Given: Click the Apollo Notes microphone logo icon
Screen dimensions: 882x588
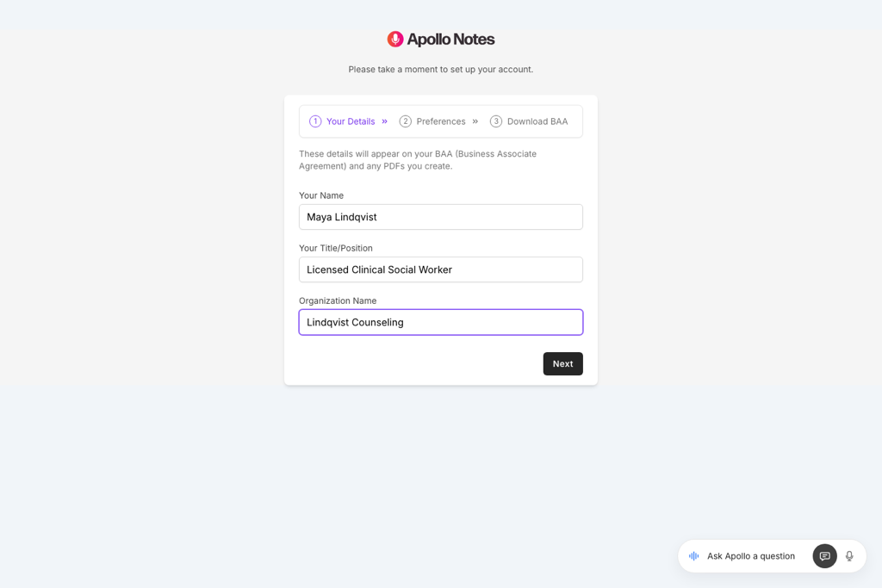Looking at the screenshot, I should tap(395, 40).
